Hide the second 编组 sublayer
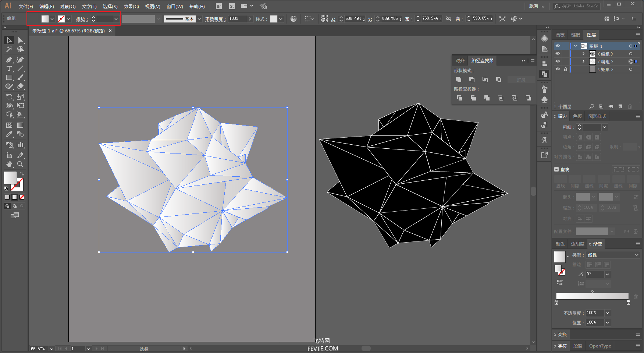 (x=558, y=61)
